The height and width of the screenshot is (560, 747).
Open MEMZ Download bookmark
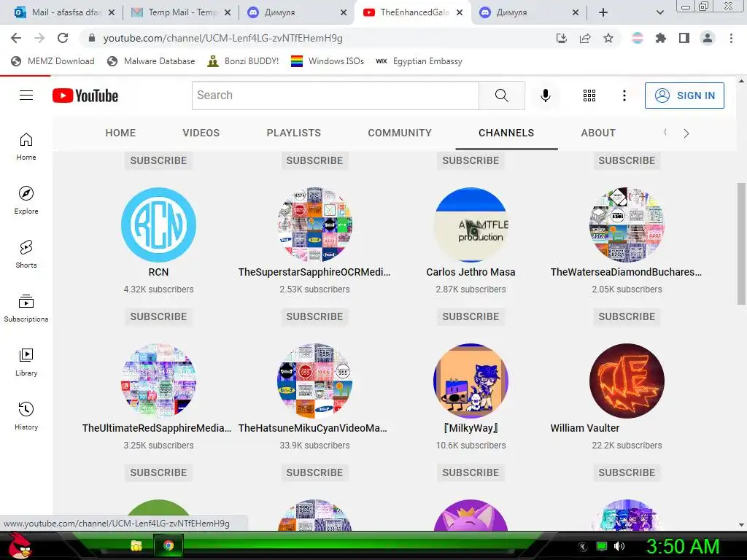53,61
